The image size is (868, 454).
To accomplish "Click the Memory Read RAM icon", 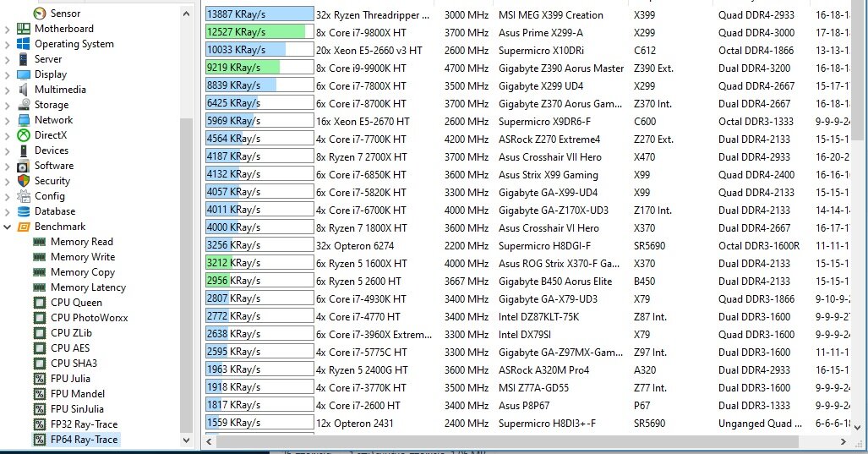I will [x=40, y=242].
